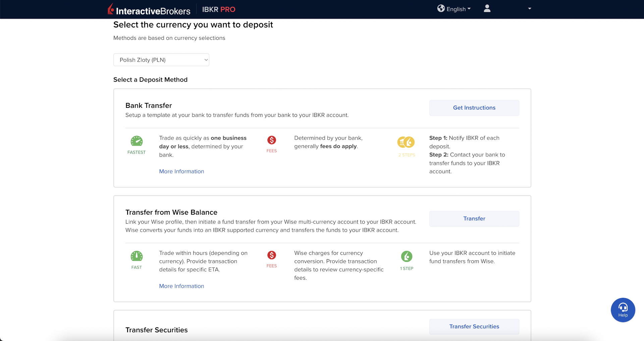Click the FAST gauge icon in Wise section
The height and width of the screenshot is (341, 644).
click(137, 256)
